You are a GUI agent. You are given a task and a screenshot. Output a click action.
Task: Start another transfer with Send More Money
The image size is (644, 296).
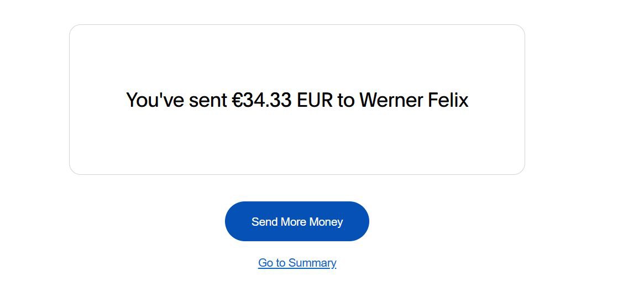tap(297, 221)
